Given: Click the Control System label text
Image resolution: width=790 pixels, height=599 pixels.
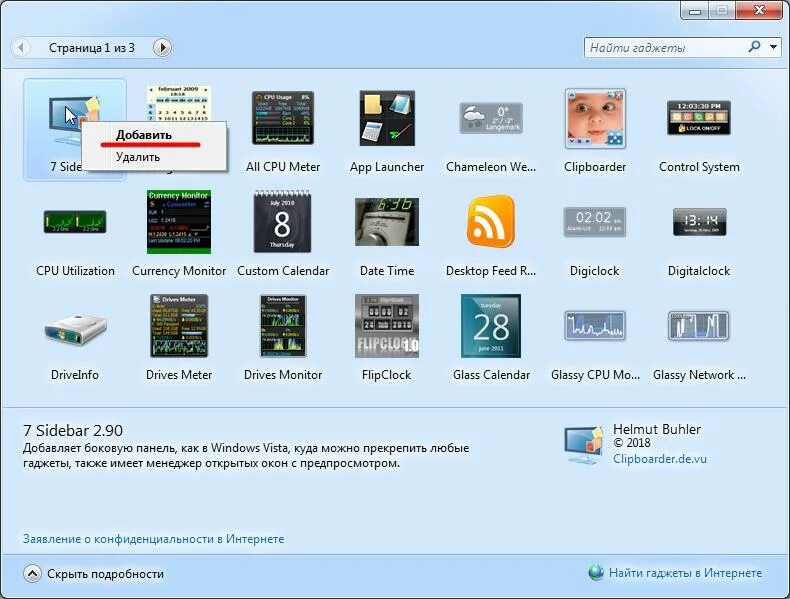Looking at the screenshot, I should (x=699, y=167).
